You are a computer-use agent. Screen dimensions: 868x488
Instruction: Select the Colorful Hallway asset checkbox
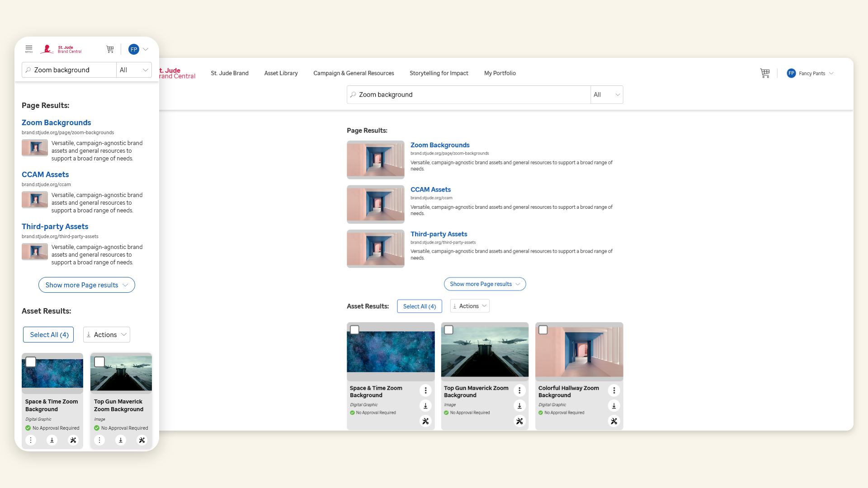tap(543, 330)
